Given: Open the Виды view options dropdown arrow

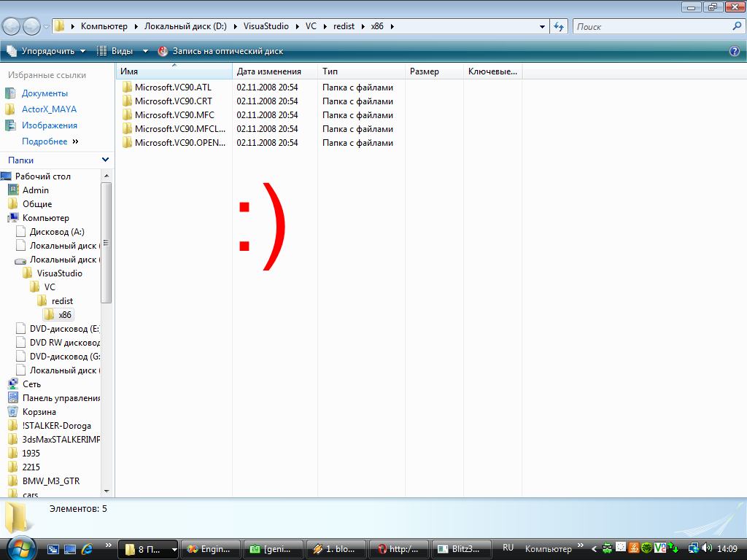Looking at the screenshot, I should 145,51.
